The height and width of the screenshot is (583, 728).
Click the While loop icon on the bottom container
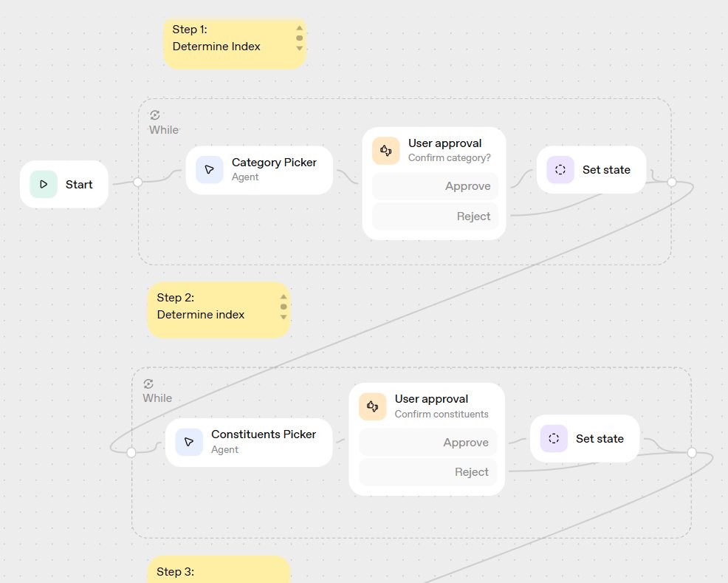[148, 383]
